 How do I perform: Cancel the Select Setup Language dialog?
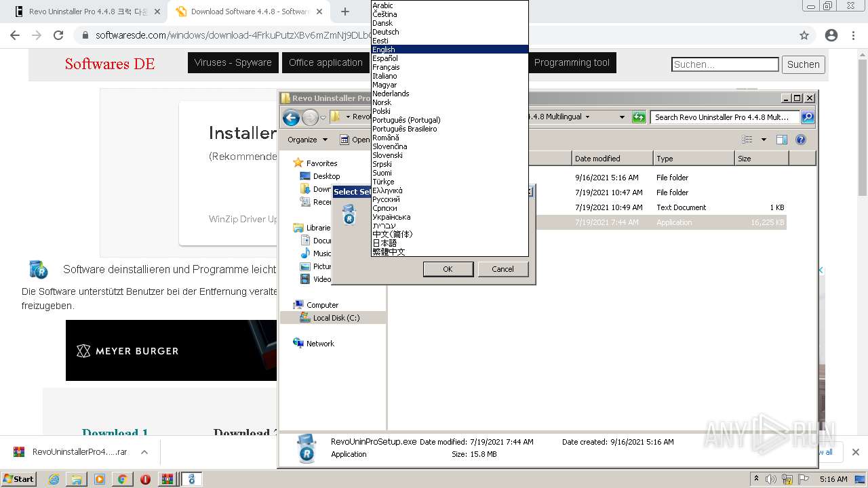(x=502, y=269)
